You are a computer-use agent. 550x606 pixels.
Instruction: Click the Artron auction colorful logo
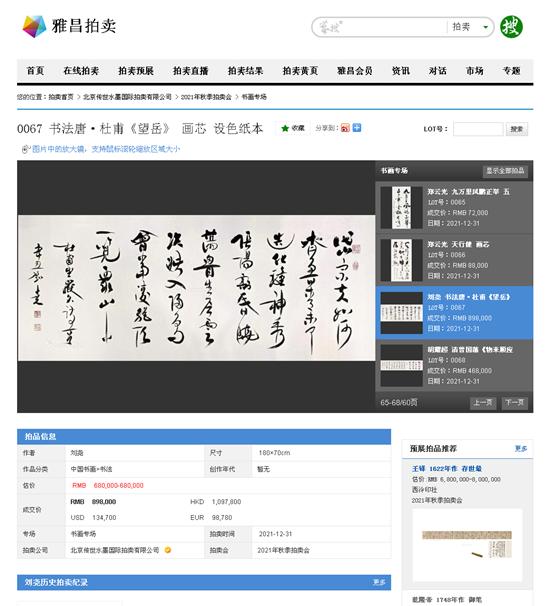(x=34, y=27)
